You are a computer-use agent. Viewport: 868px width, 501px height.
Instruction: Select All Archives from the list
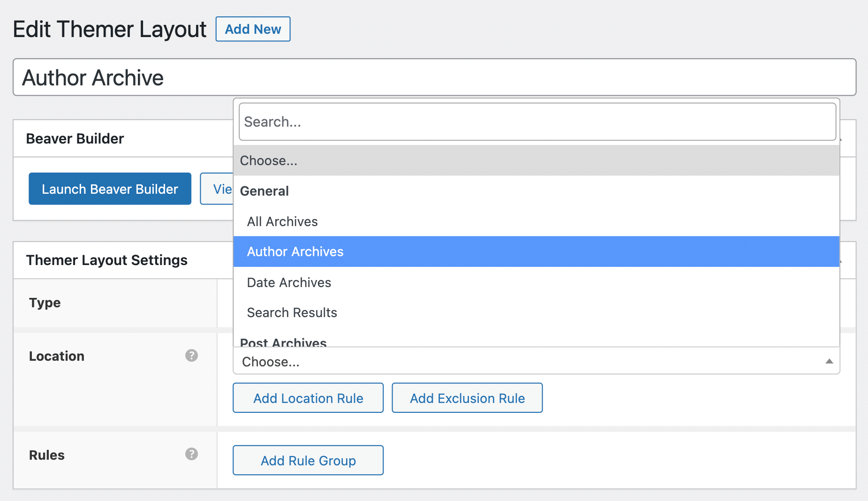coord(282,221)
